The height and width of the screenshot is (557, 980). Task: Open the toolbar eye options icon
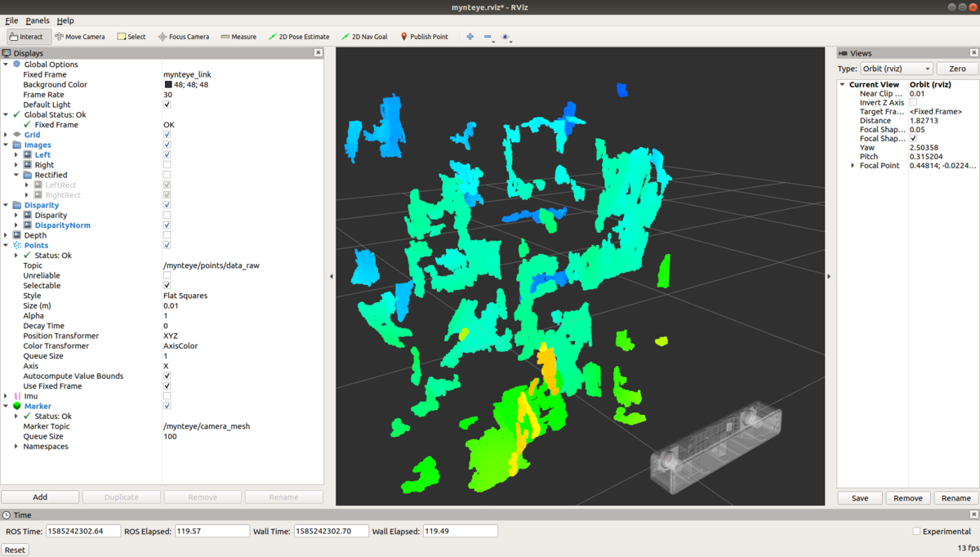tap(506, 37)
